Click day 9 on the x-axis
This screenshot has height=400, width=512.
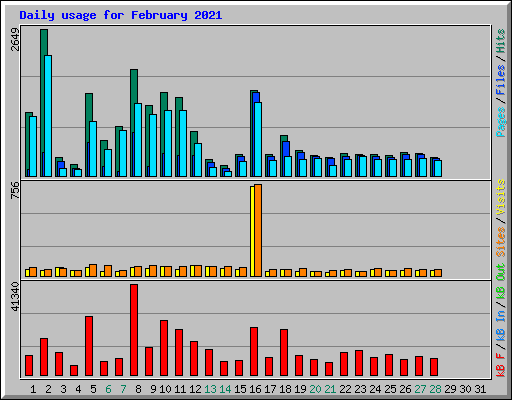pyautogui.click(x=153, y=389)
